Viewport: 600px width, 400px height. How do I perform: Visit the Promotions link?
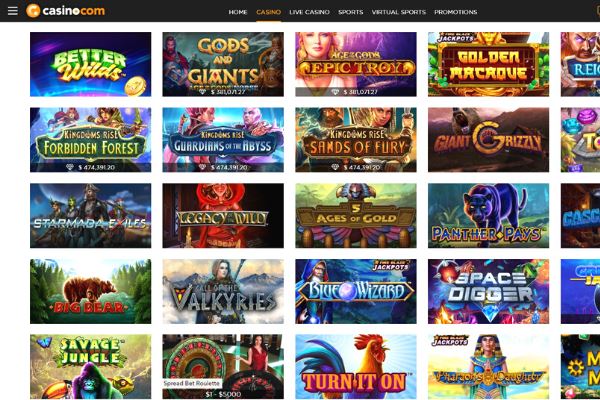(455, 12)
